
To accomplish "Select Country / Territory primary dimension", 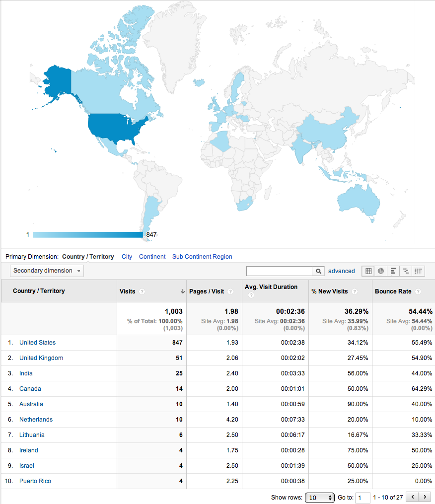I will (x=88, y=257).
